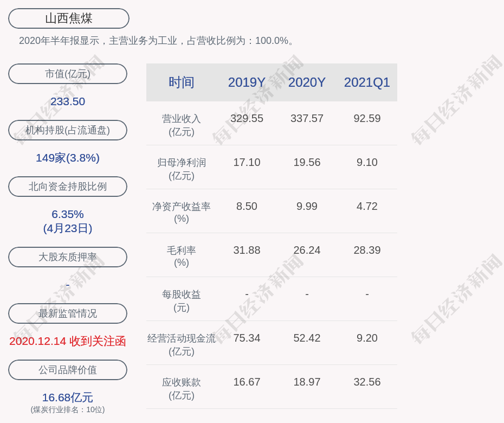
Task: Click the 大股东质押率 label
Action: coord(68,257)
